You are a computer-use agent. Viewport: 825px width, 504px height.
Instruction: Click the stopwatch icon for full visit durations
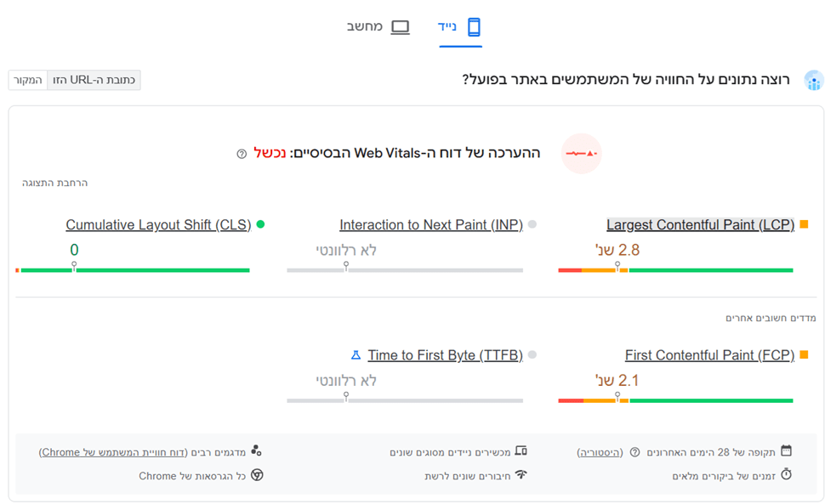(786, 474)
